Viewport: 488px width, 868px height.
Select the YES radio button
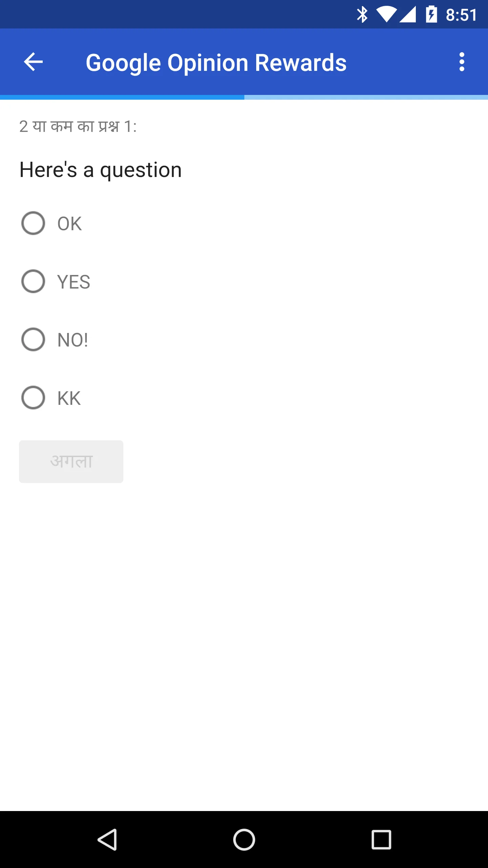33,281
